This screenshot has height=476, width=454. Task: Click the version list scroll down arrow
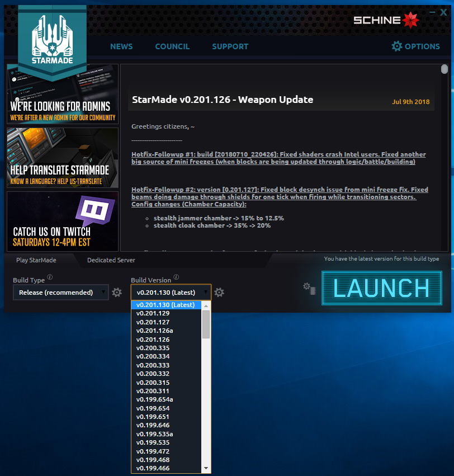click(x=206, y=468)
